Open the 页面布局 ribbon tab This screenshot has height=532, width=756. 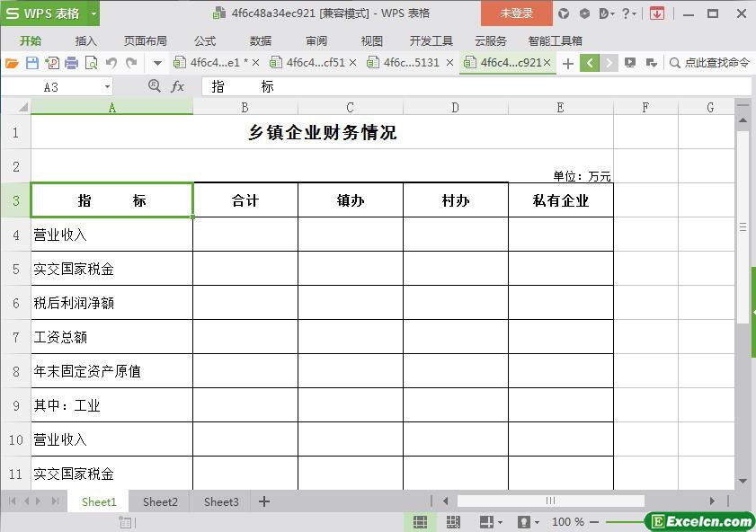tap(145, 41)
